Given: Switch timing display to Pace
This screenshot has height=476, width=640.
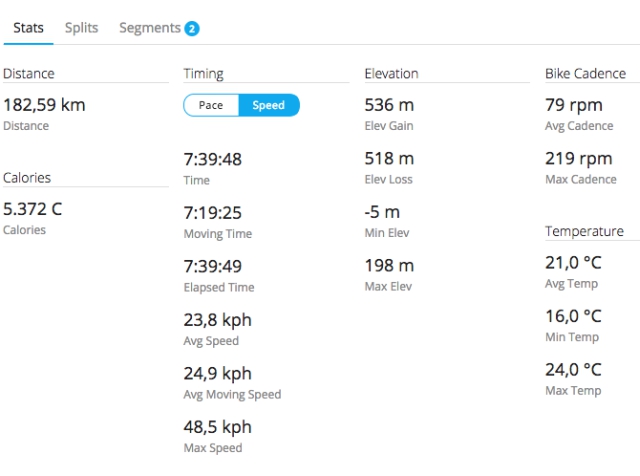Looking at the screenshot, I should (x=211, y=106).
